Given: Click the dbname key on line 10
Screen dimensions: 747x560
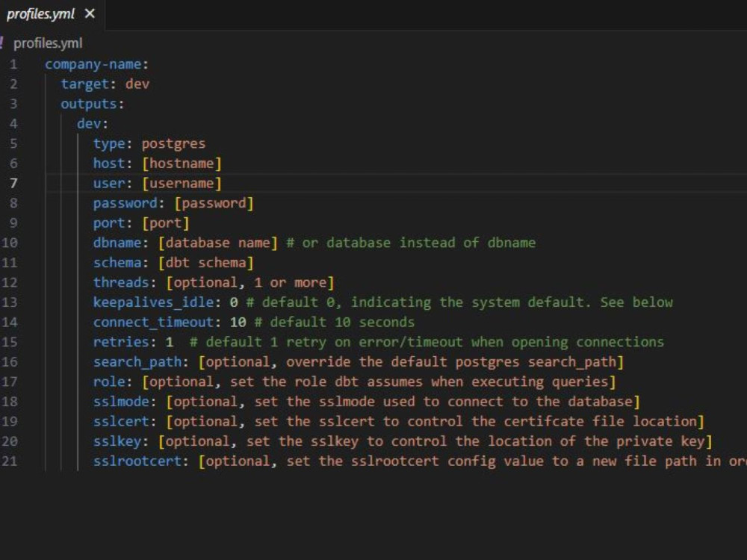Looking at the screenshot, I should [x=117, y=243].
